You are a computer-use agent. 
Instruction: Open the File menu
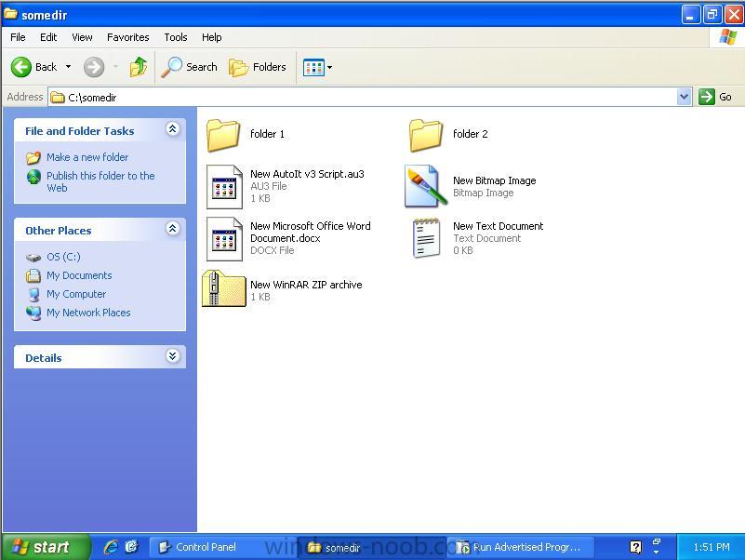18,37
